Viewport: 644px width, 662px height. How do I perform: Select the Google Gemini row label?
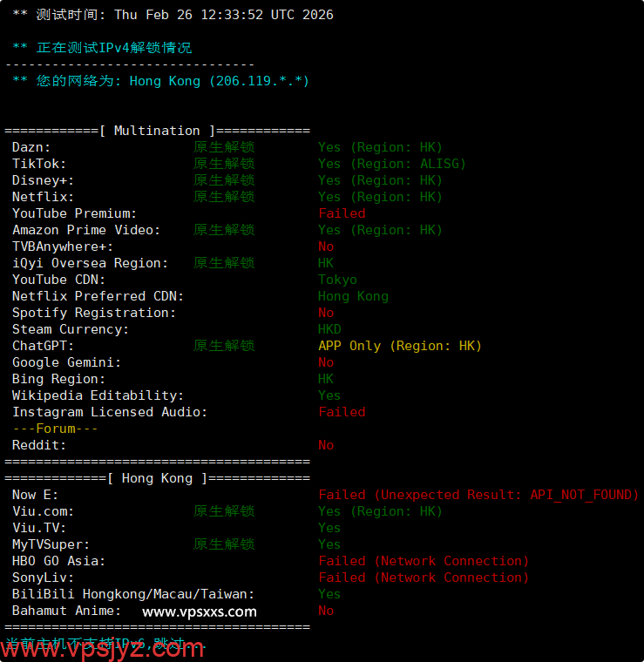(66, 362)
